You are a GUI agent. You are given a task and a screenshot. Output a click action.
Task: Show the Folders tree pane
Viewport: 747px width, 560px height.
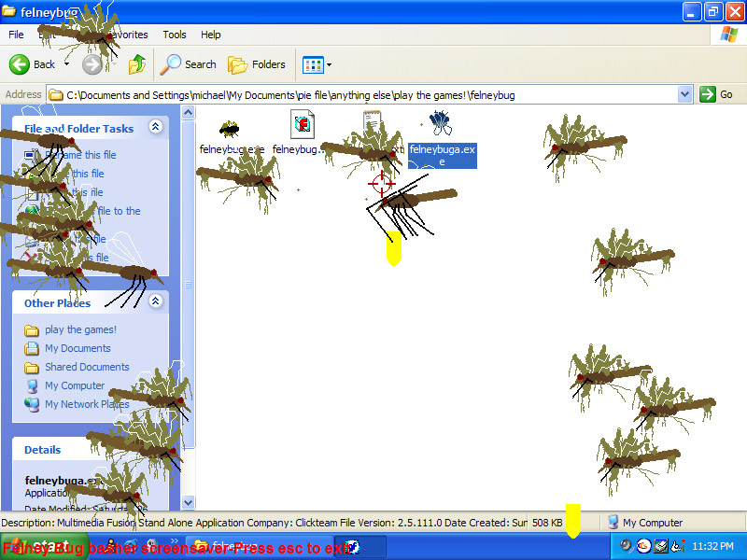pyautogui.click(x=258, y=64)
